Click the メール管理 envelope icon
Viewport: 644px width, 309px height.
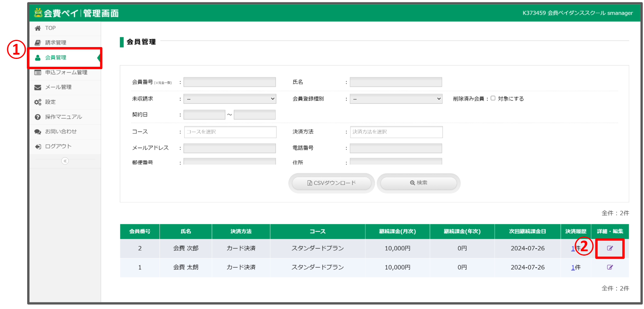[38, 87]
